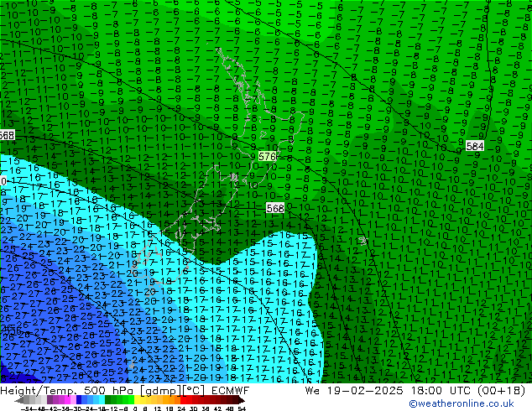Click the '[°C]' unit label
This screenshot has height=411, width=532.
point(195,390)
